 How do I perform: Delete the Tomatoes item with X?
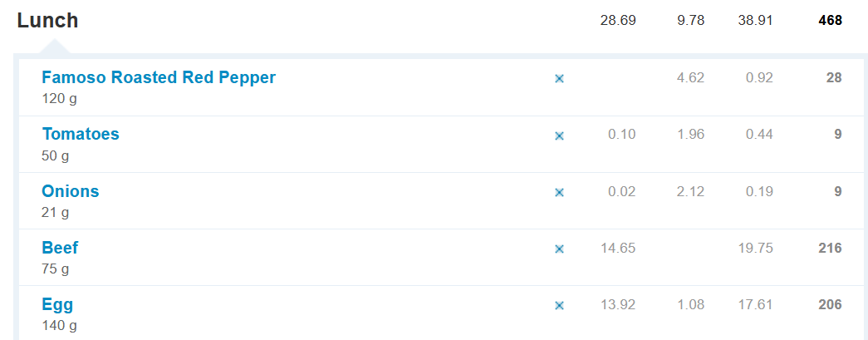pyautogui.click(x=559, y=136)
